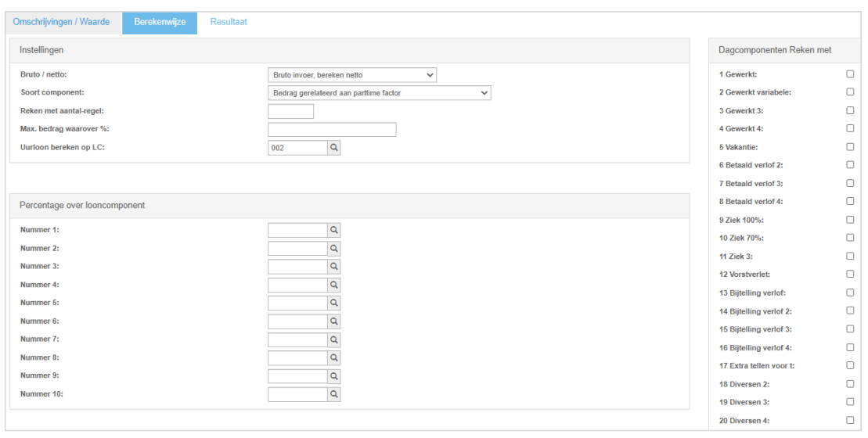The height and width of the screenshot is (438, 868).
Task: Click the Nummer 2 input field
Action: point(298,248)
